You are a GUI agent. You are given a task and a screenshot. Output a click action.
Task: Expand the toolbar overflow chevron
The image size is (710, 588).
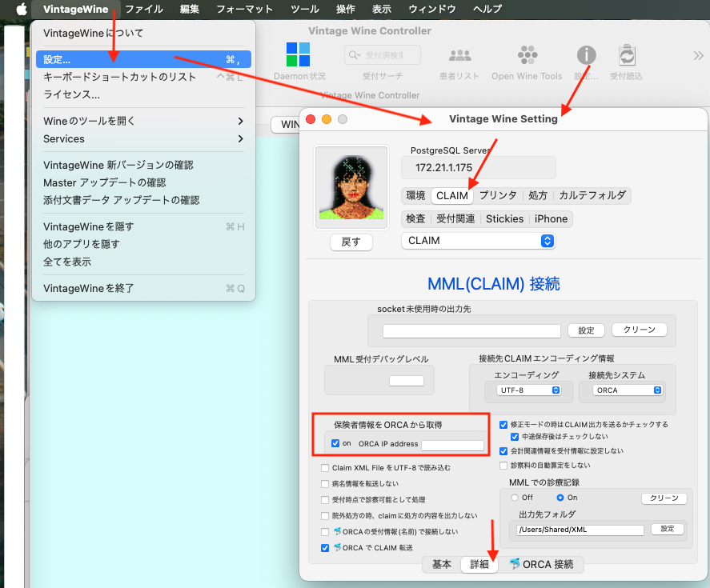(x=697, y=55)
